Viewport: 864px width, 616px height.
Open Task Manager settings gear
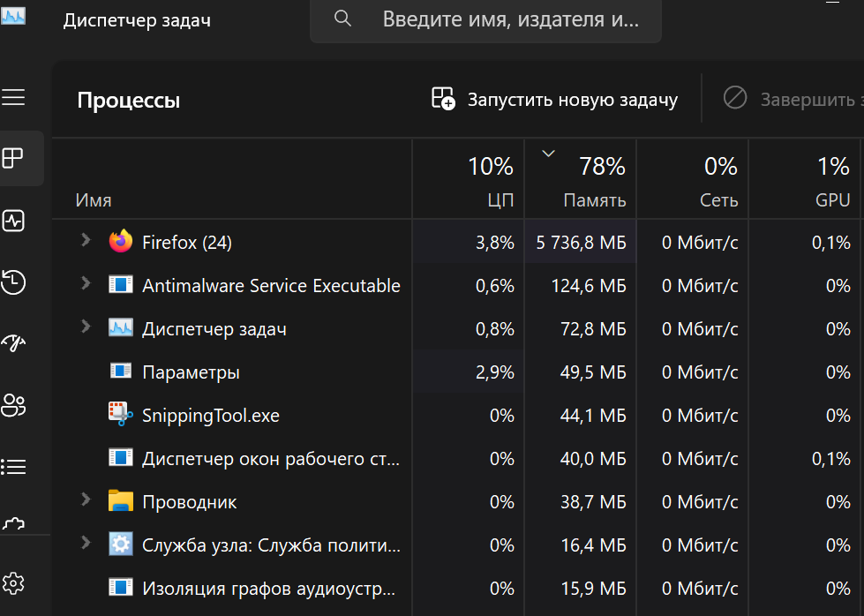[x=13, y=582]
